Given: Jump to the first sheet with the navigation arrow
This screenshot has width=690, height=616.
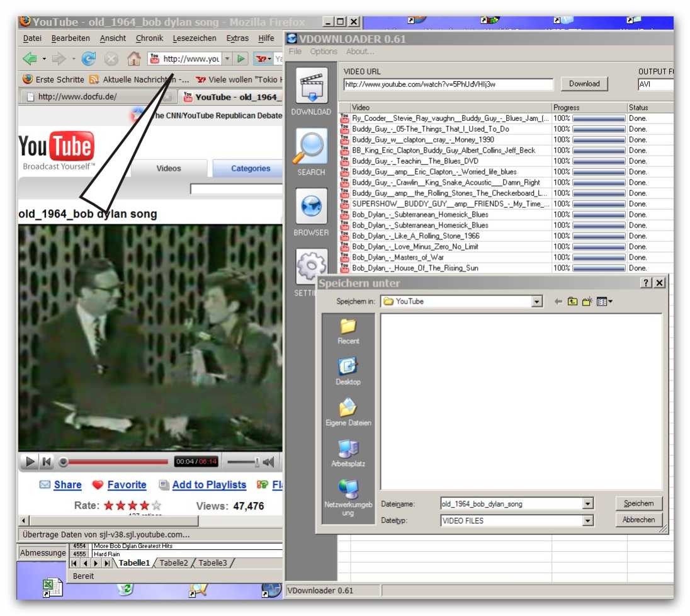Looking at the screenshot, I should (74, 563).
